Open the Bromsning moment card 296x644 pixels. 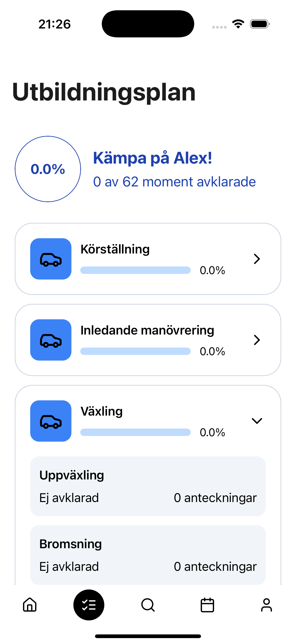148,555
